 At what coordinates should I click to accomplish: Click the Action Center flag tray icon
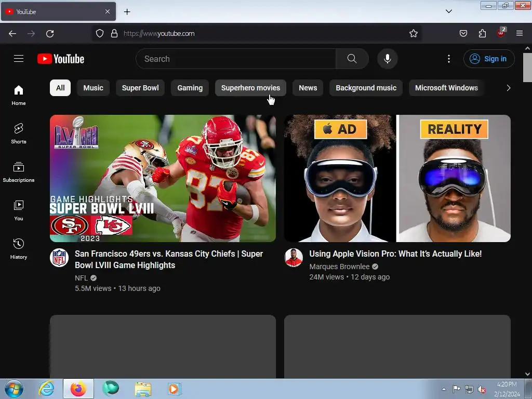click(457, 389)
